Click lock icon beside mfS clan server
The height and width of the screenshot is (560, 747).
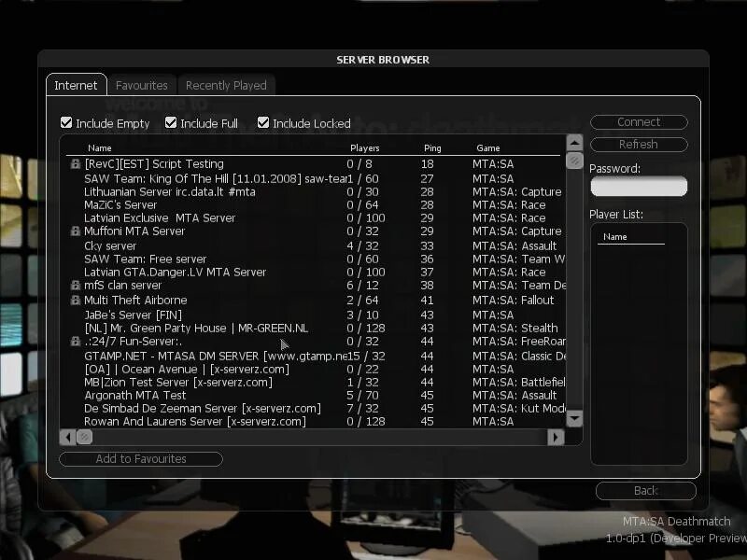76,286
